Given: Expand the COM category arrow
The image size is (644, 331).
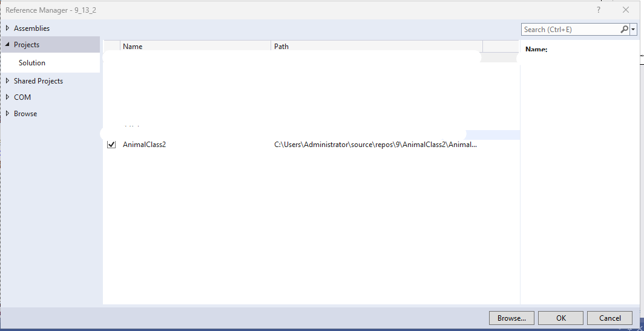Looking at the screenshot, I should pyautogui.click(x=7, y=97).
